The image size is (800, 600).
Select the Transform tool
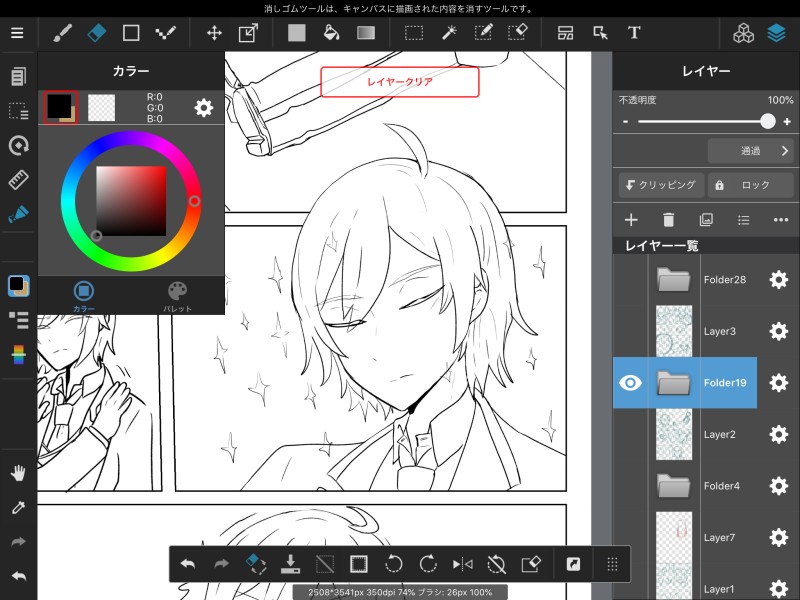248,33
